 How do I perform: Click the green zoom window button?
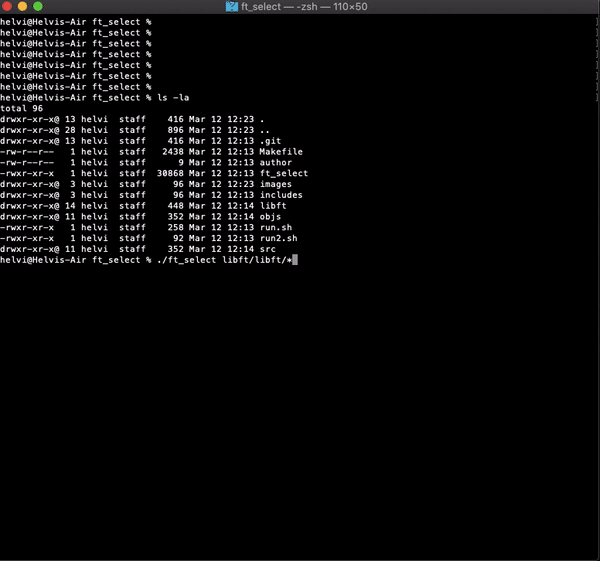[x=38, y=6]
